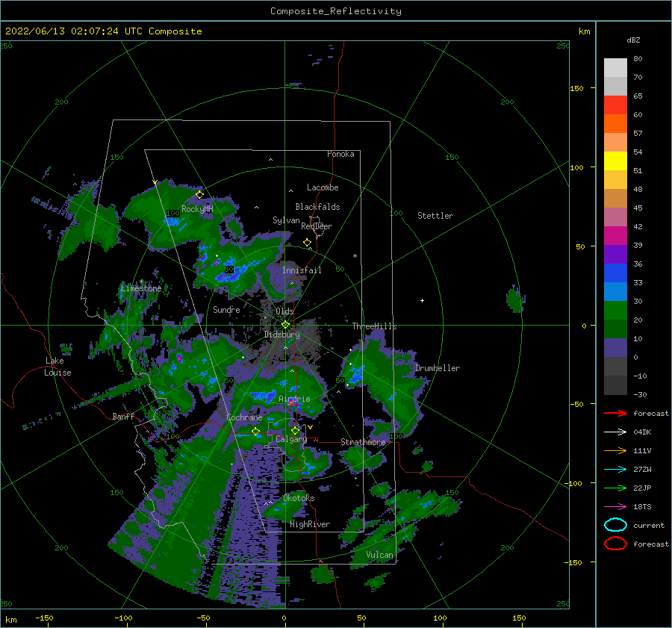The image size is (672, 628).
Task: Click the HighRiver town label
Action: click(x=310, y=524)
